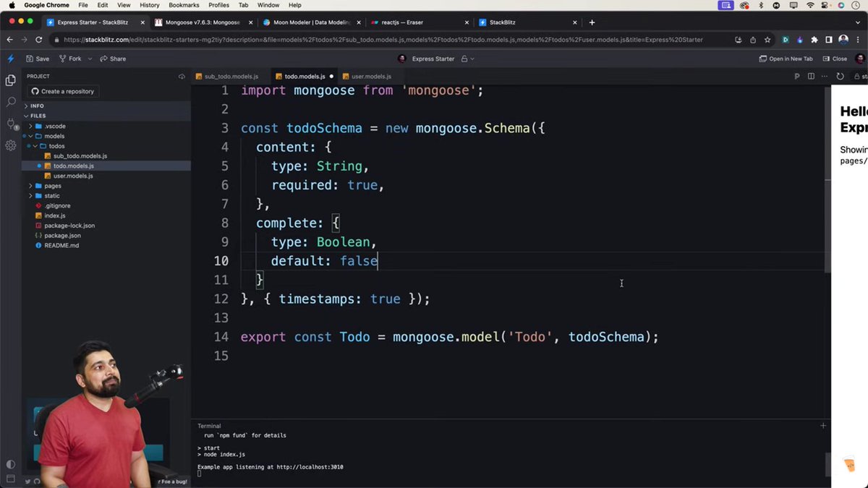The height and width of the screenshot is (488, 868).
Task: Open the Bookmarks menu in the menu bar
Action: coord(184,5)
